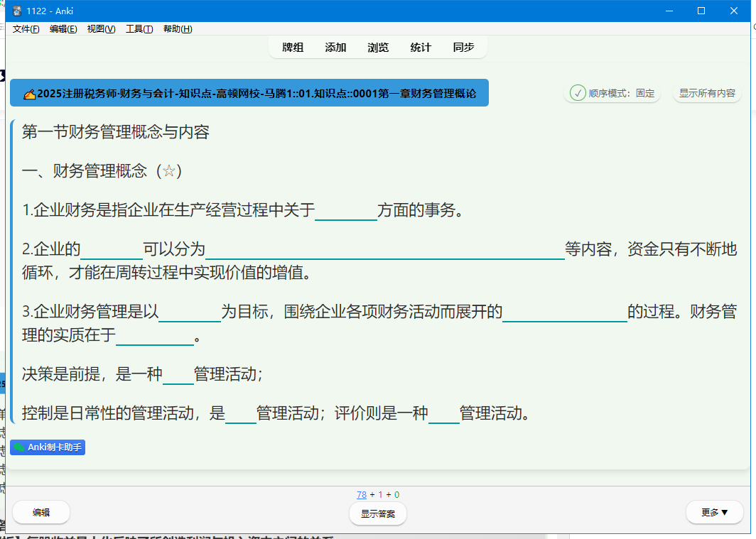This screenshot has width=756, height=539.
Task: Click the heading 第一节财务管理概念与内容
Action: pos(116,132)
